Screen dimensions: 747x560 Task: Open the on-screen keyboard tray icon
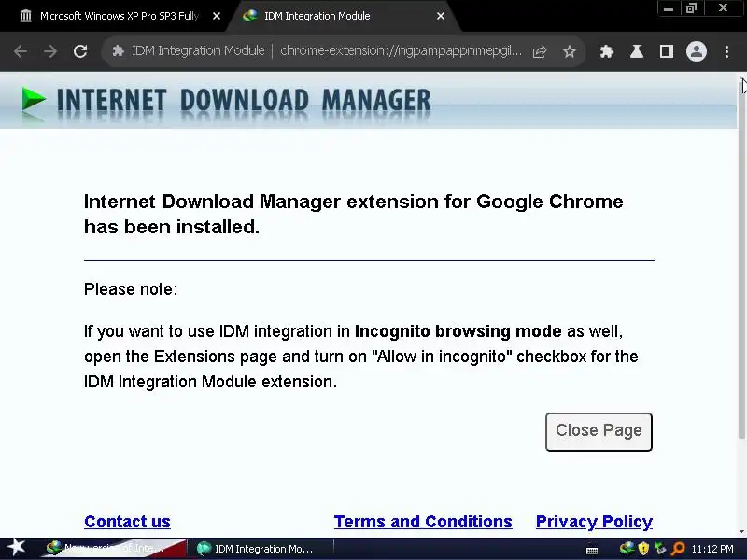[592, 550]
